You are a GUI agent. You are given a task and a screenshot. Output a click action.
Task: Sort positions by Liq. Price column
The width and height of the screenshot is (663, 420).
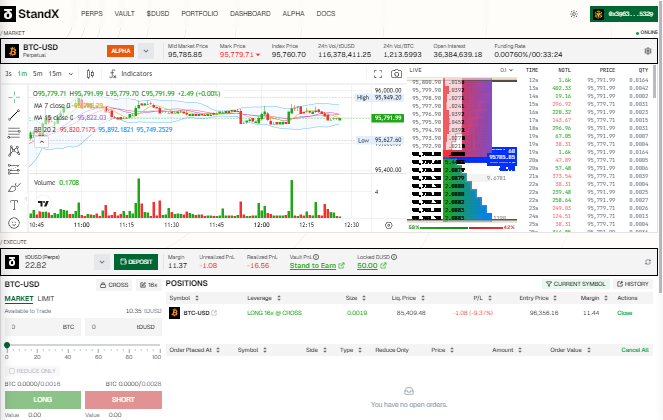[408, 298]
